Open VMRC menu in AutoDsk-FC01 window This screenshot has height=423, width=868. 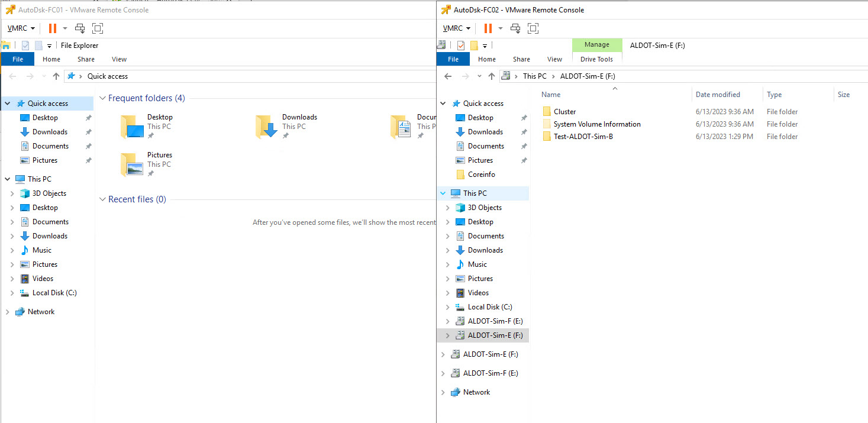tap(21, 28)
